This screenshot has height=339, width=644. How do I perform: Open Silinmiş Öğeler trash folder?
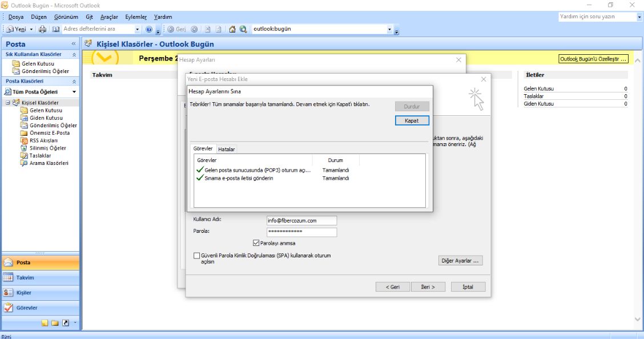coord(47,148)
